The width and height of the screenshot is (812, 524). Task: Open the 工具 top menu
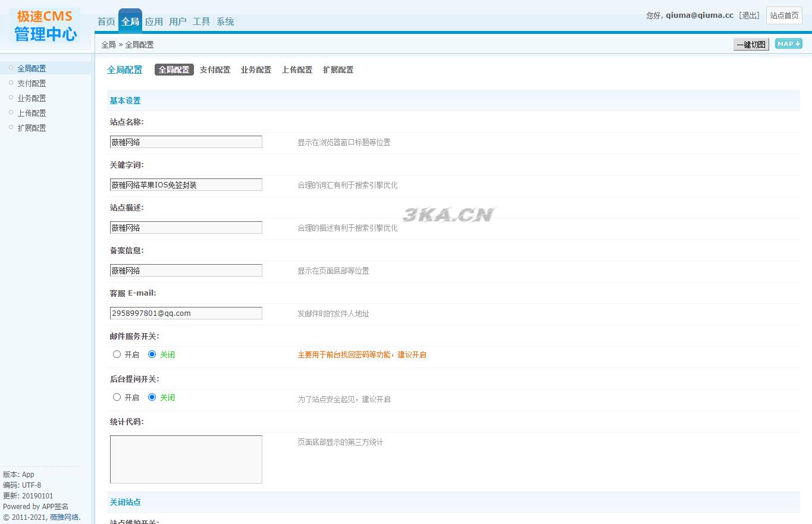[202, 21]
